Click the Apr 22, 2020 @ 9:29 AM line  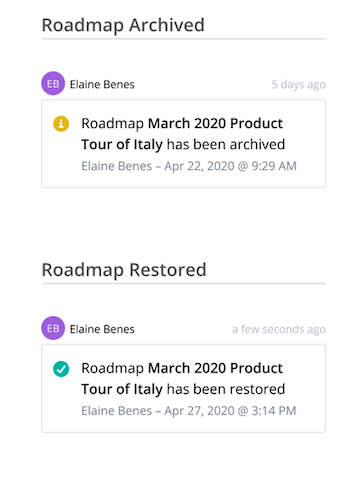189,166
